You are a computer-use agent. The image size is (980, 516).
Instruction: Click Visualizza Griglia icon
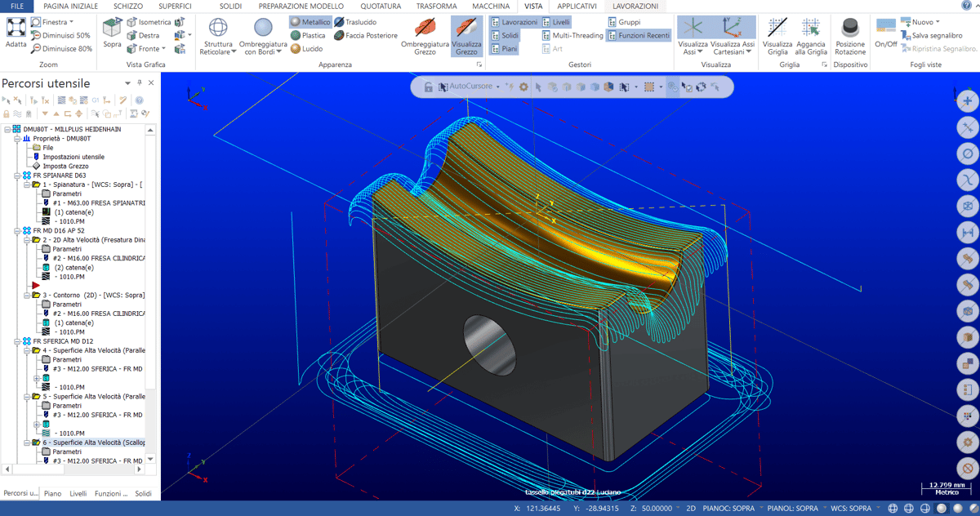pos(777,28)
